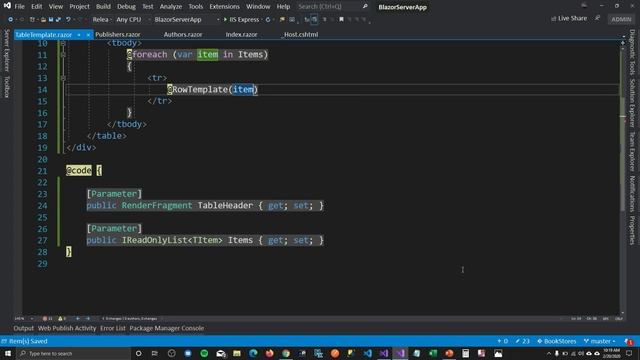Click the notifications bell in status bar
The width and height of the screenshot is (640, 360).
coord(629,341)
